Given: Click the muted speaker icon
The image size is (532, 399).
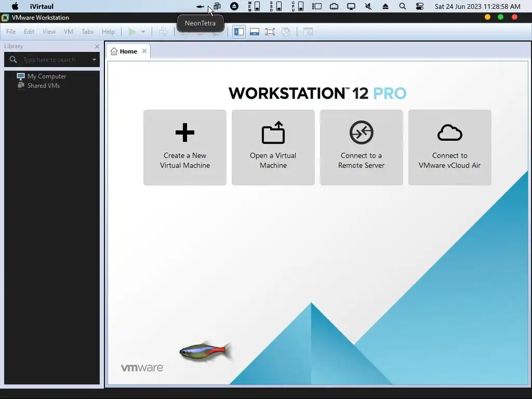Looking at the screenshot, I should [x=368, y=6].
